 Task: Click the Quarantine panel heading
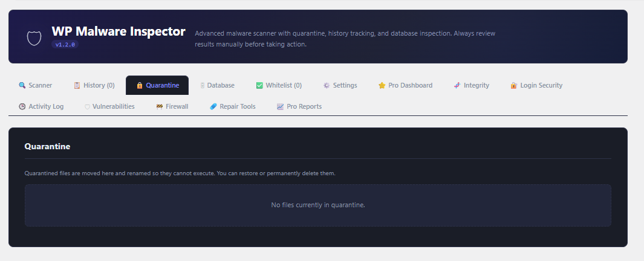tap(47, 146)
